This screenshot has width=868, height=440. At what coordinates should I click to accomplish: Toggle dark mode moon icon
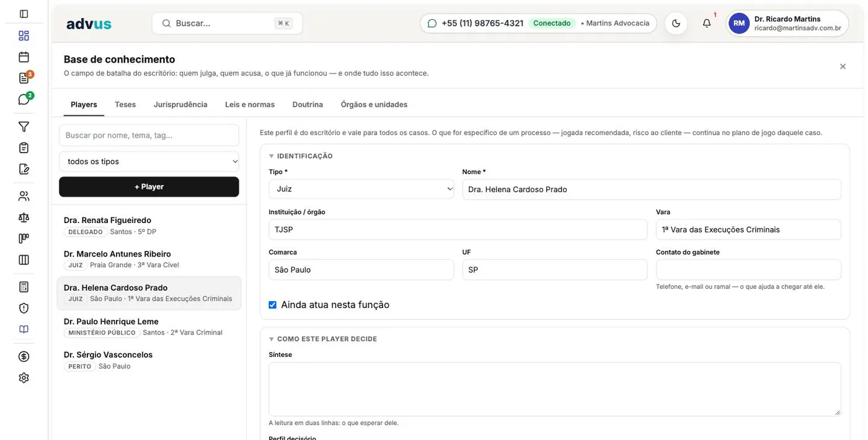coord(676,24)
